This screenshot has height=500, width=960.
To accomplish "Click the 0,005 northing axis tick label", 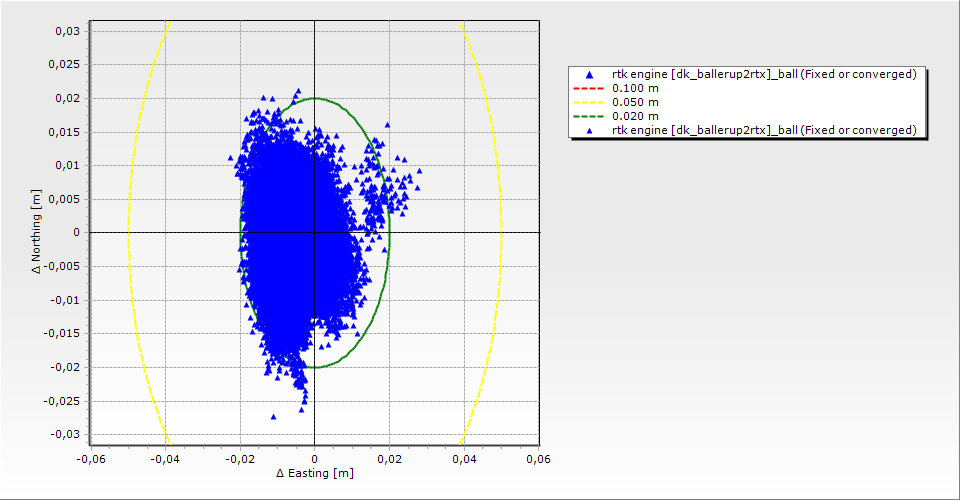I will 64,199.
